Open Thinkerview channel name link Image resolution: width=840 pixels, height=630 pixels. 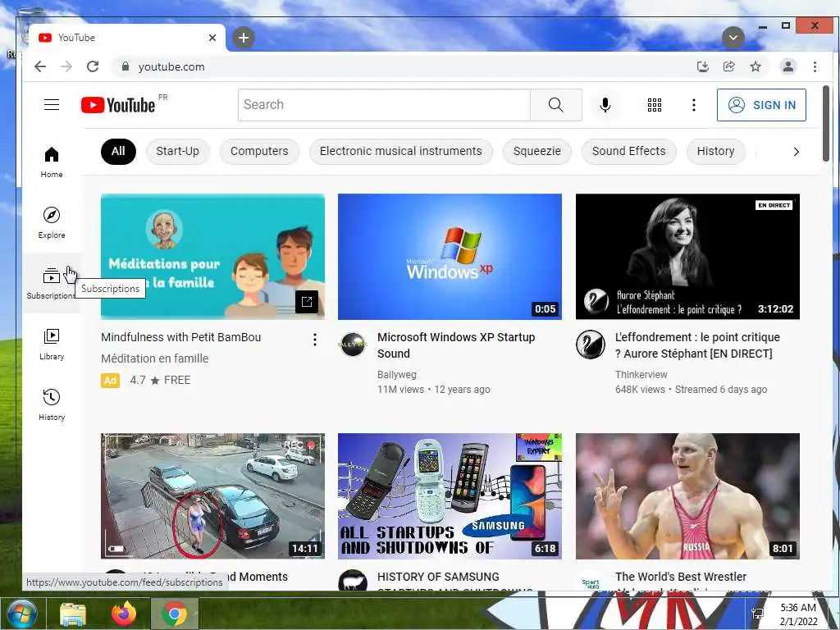(641, 374)
